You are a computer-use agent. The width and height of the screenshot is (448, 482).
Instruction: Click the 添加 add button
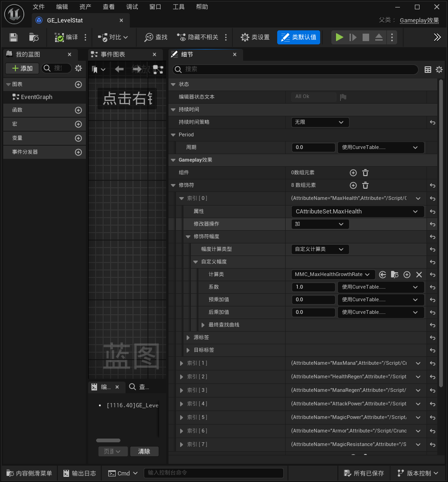tap(22, 68)
